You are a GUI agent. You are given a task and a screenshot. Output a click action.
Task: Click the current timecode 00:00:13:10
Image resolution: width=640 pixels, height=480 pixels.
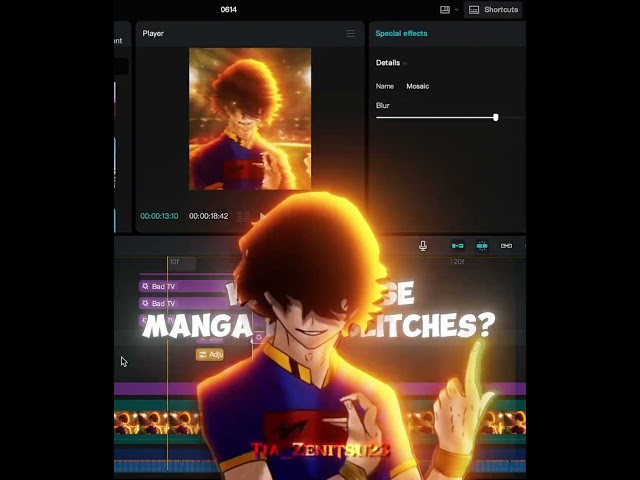click(159, 216)
